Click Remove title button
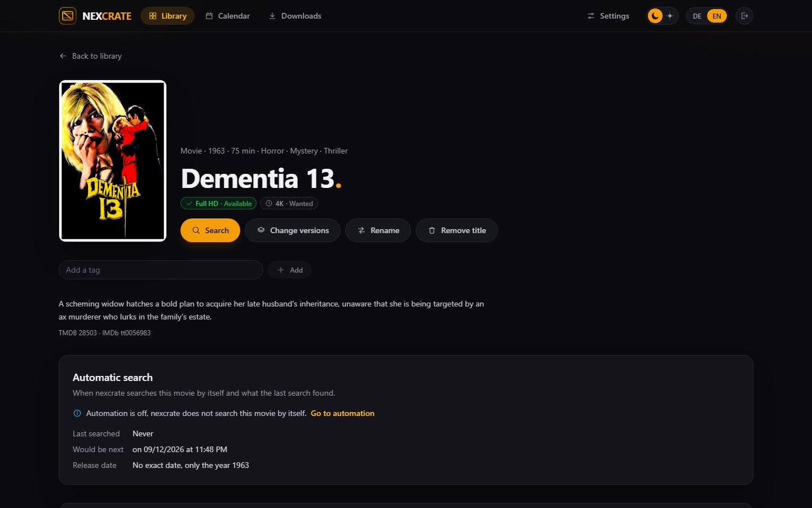 pos(457,230)
